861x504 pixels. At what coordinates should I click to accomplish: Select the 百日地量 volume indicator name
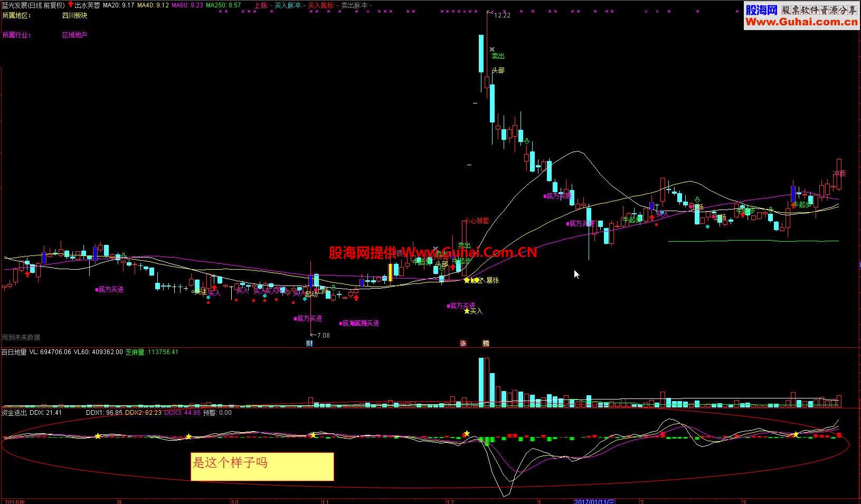[x=14, y=352]
